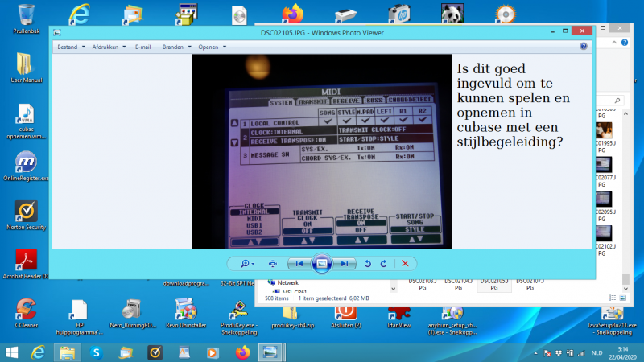The image size is (644, 362).
Task: Expand the Openen dropdown arrow
Action: point(225,47)
